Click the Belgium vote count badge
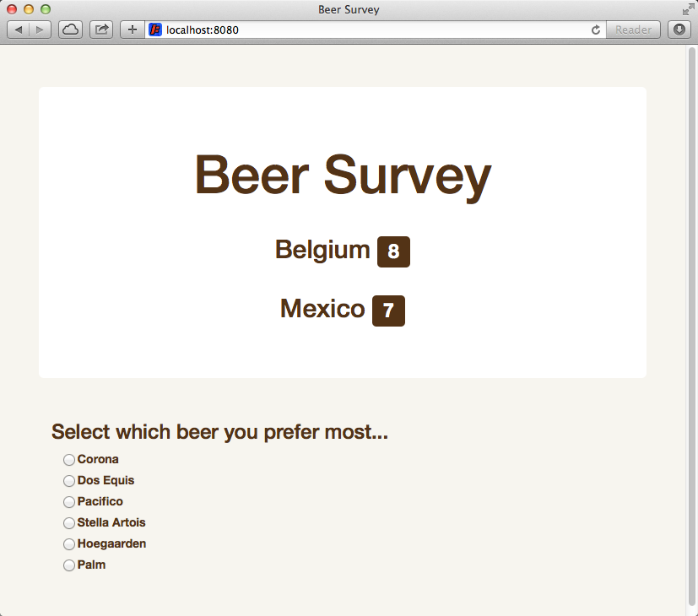 pyautogui.click(x=393, y=251)
